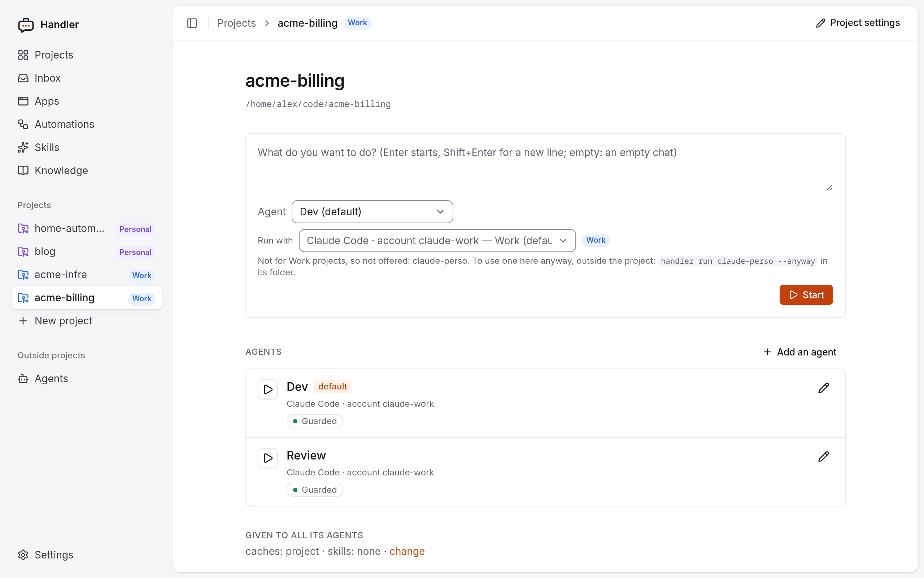
Task: Click the pencil icon beside Project settings
Action: [820, 23]
